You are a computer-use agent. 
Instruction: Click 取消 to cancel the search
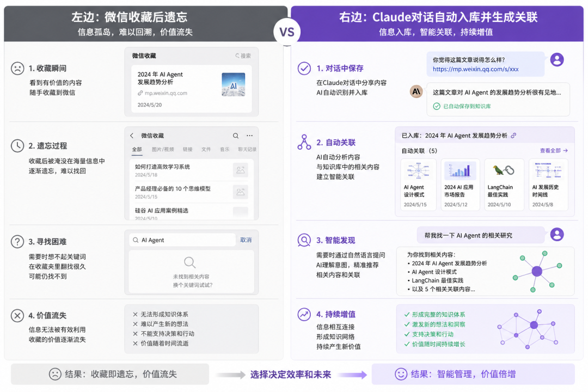[246, 240]
